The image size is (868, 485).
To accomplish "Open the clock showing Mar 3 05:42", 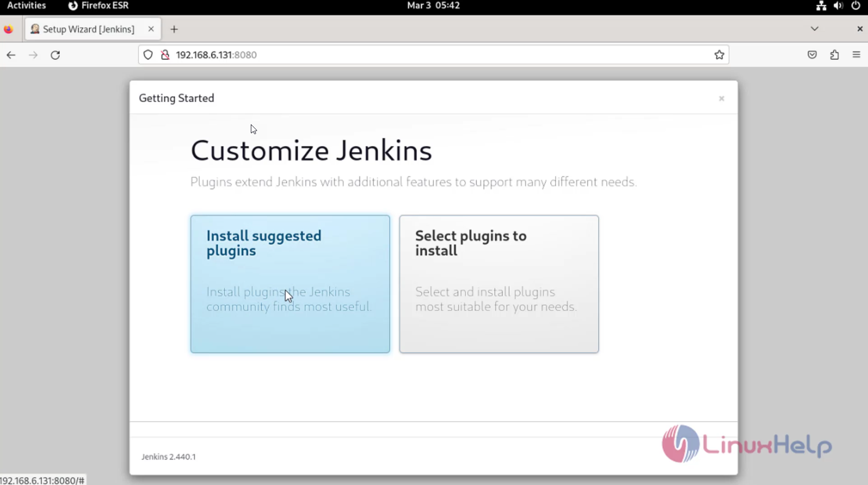I will pyautogui.click(x=434, y=6).
